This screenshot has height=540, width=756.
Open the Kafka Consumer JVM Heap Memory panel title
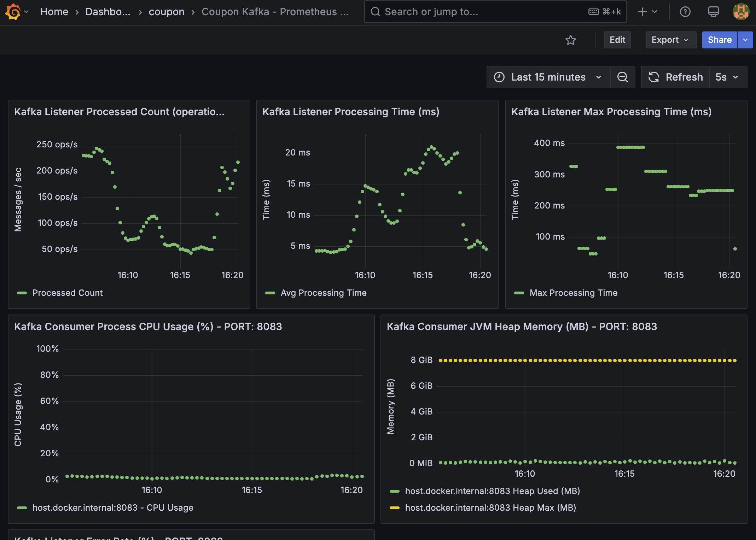point(522,327)
